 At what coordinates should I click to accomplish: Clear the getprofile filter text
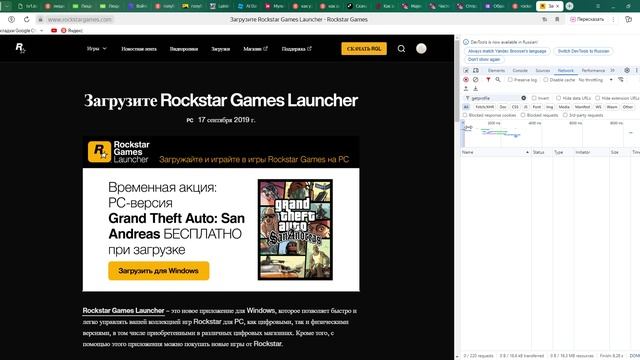coord(524,98)
